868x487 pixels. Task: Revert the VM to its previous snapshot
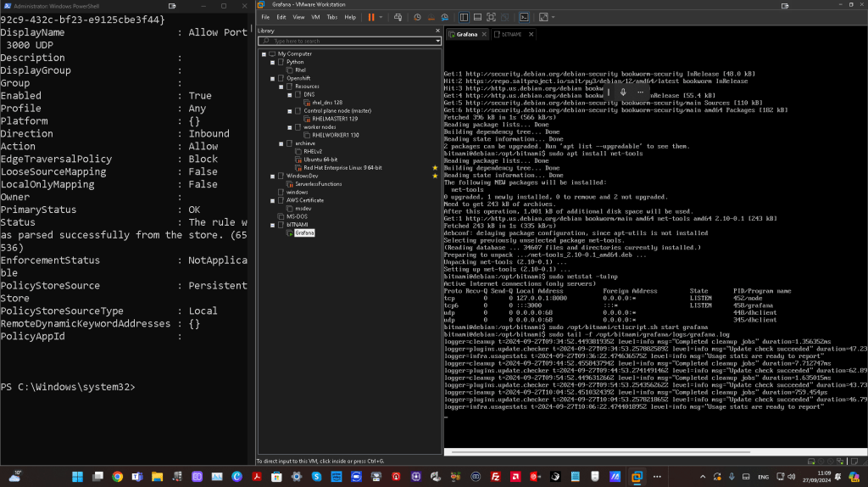point(431,17)
